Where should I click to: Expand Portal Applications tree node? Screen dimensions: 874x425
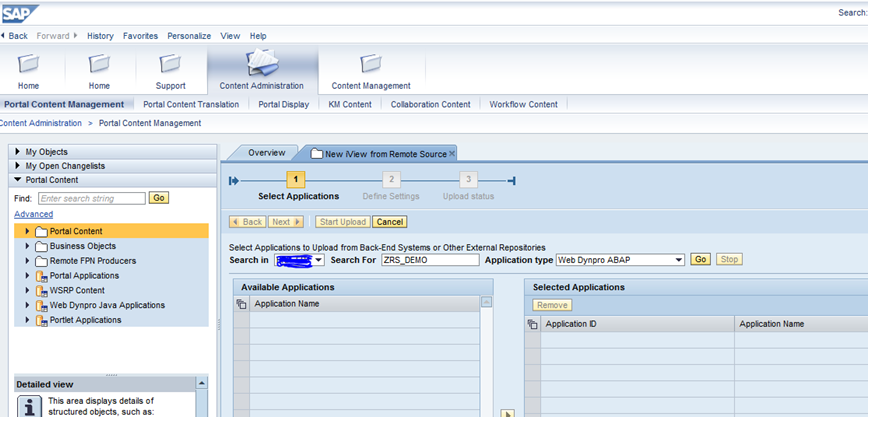(x=27, y=276)
